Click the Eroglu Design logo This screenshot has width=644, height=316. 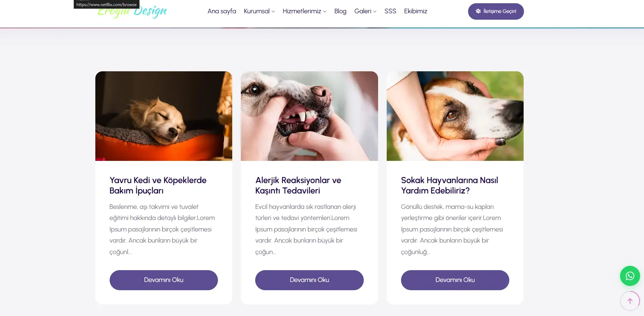pos(132,11)
